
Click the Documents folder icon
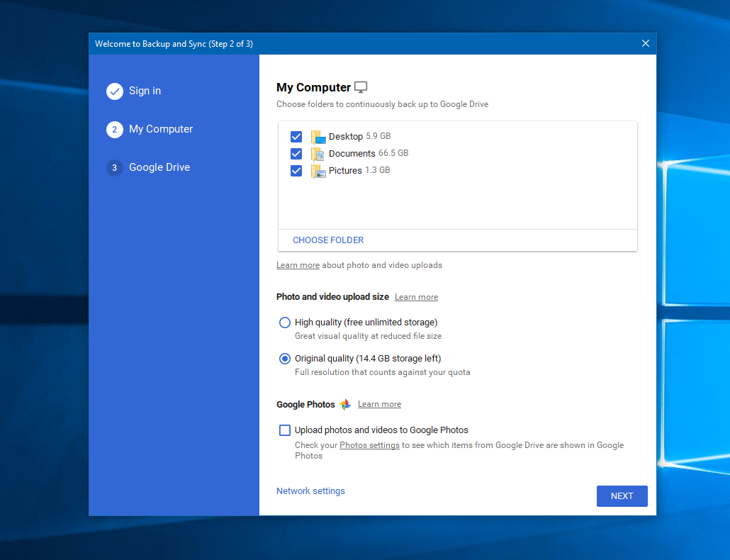pyautogui.click(x=318, y=154)
